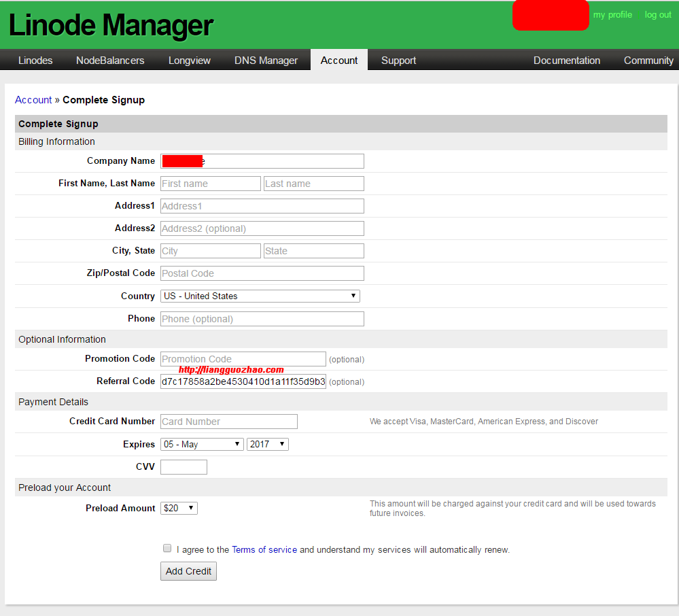679x616 pixels.
Task: Open Documentation in the navigation bar
Action: (x=566, y=61)
